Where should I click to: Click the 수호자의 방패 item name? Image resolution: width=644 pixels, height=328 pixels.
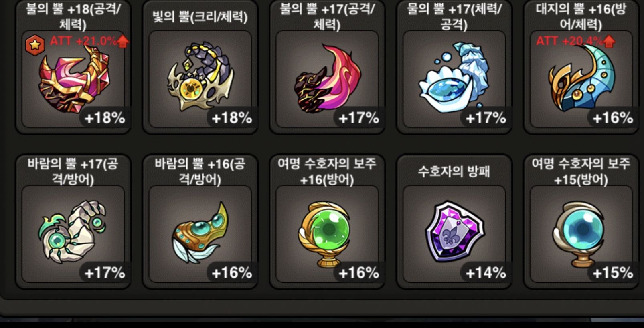pyautogui.click(x=454, y=171)
